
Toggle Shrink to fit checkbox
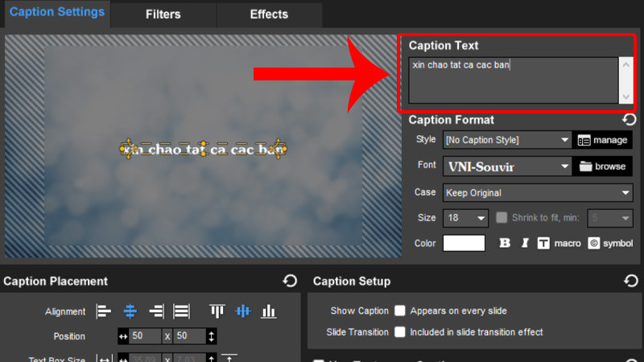pos(502,218)
